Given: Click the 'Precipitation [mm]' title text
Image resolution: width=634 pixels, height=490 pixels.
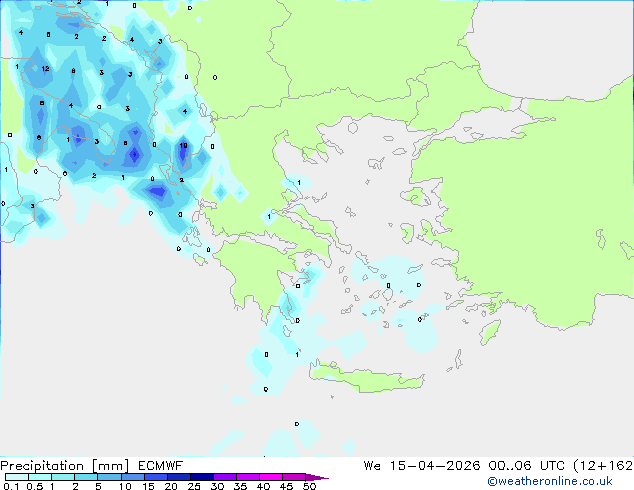Looking at the screenshot, I should [65, 466].
